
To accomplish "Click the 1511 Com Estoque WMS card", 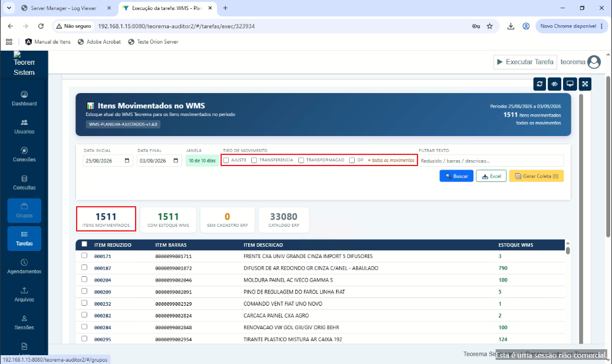I will 168,220.
